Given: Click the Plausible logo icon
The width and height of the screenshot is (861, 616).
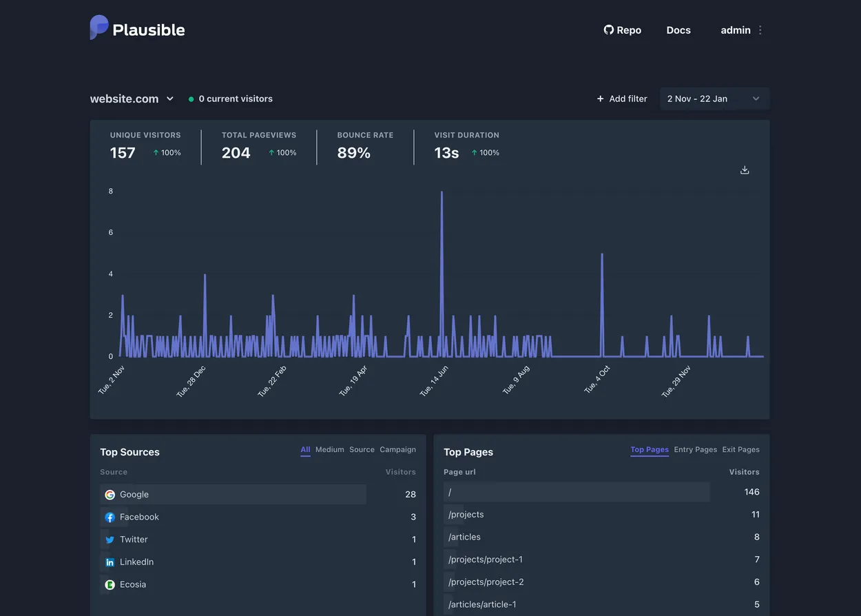Looking at the screenshot, I should point(99,28).
